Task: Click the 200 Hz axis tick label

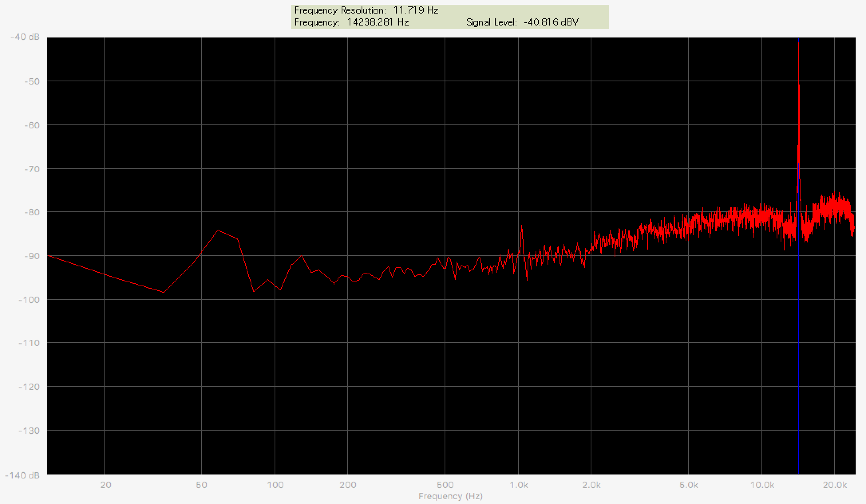Action: coord(348,485)
